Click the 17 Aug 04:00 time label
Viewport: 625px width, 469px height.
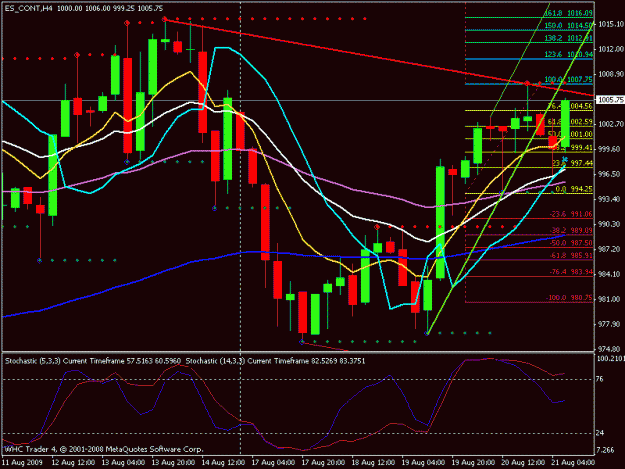pyautogui.click(x=273, y=463)
